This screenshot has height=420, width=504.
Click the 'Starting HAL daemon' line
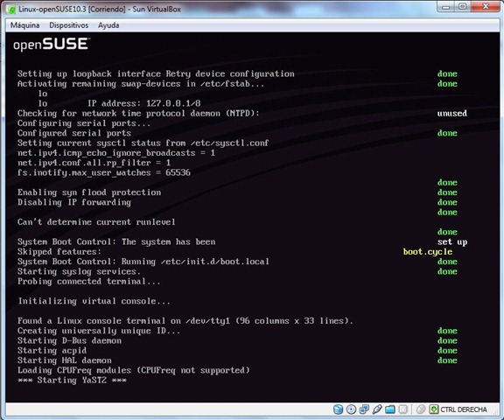tap(65, 360)
